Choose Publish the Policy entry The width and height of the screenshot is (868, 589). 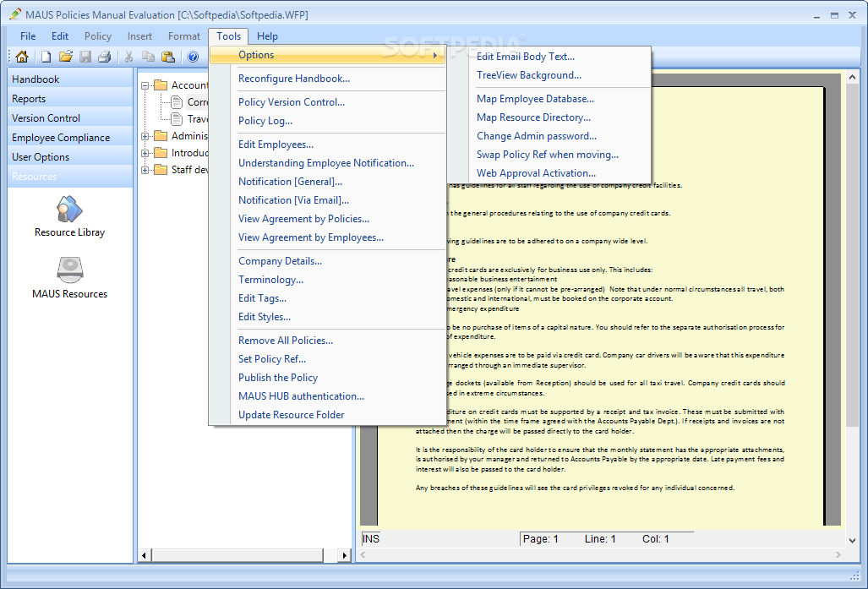coord(328,378)
